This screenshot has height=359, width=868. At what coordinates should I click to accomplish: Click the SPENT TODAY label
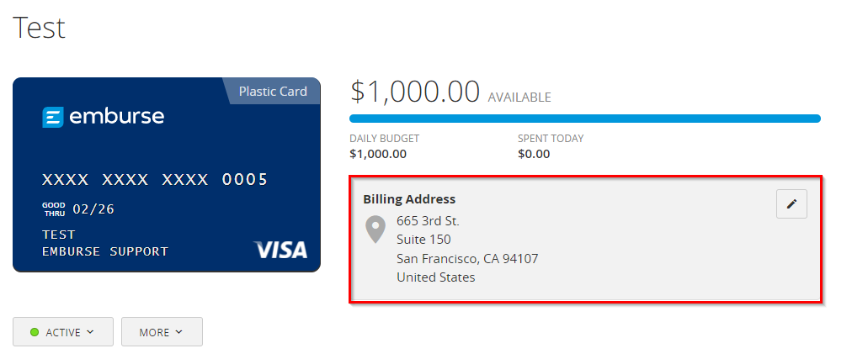551,139
